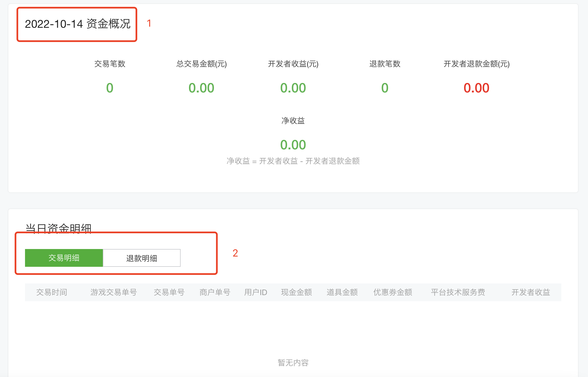
Task: Click the 交易时间 column header
Action: point(52,292)
